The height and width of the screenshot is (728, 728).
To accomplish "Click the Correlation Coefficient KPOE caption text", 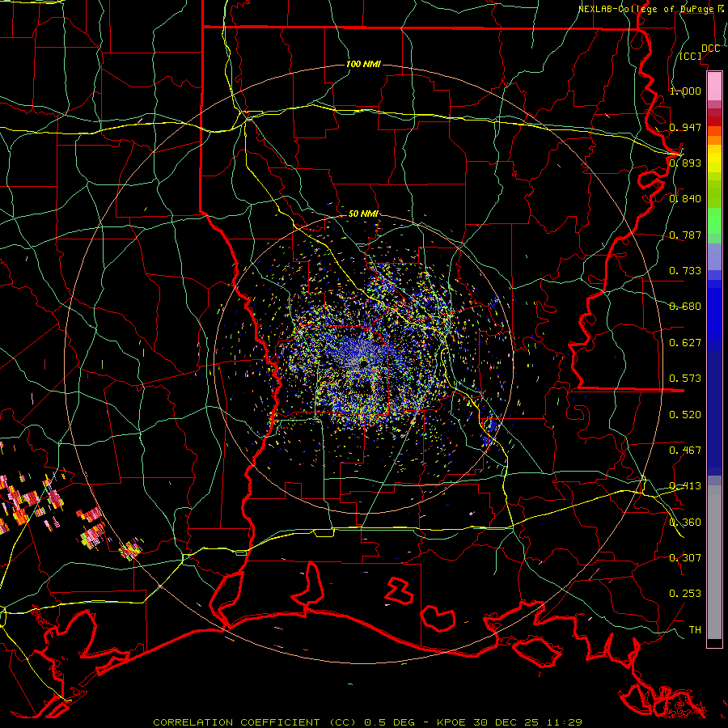I will pos(367,722).
